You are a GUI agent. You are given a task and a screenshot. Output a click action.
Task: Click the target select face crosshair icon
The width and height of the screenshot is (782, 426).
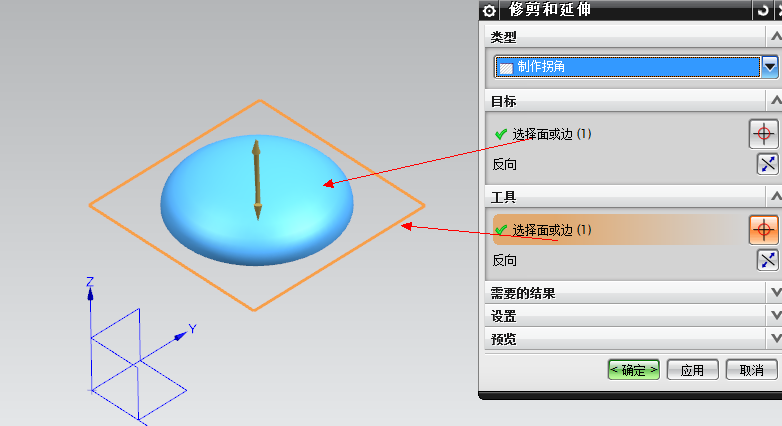pyautogui.click(x=764, y=134)
